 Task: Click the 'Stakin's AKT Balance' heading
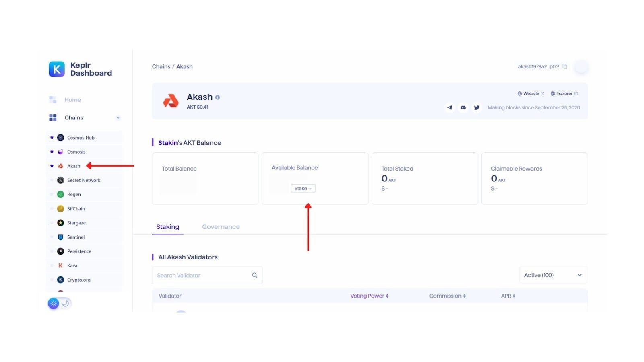pos(190,143)
